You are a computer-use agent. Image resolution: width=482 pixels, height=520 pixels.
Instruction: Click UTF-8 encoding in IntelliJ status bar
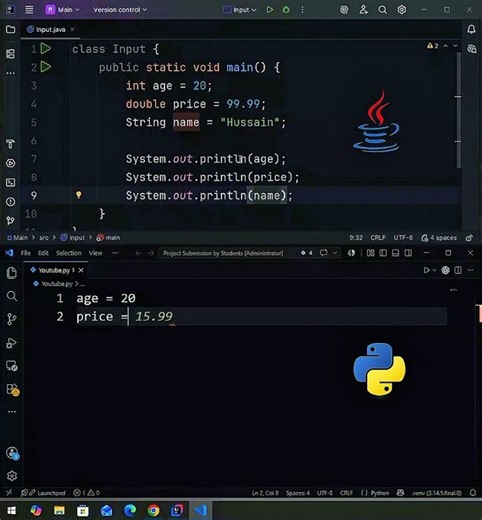coord(403,238)
